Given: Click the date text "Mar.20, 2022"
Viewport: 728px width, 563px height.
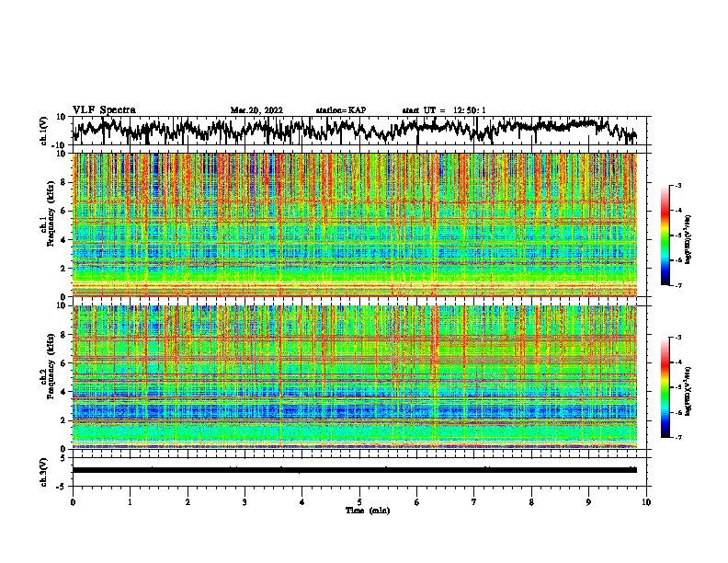Looking at the screenshot, I should click(256, 110).
